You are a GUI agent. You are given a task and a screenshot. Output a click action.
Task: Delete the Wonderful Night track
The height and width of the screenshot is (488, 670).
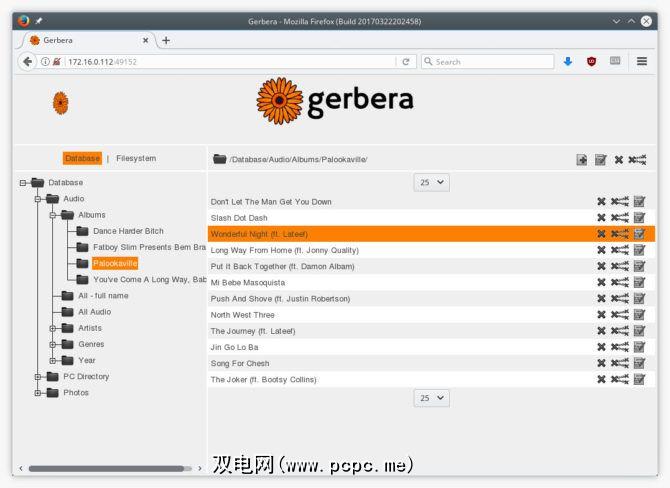[x=601, y=234]
